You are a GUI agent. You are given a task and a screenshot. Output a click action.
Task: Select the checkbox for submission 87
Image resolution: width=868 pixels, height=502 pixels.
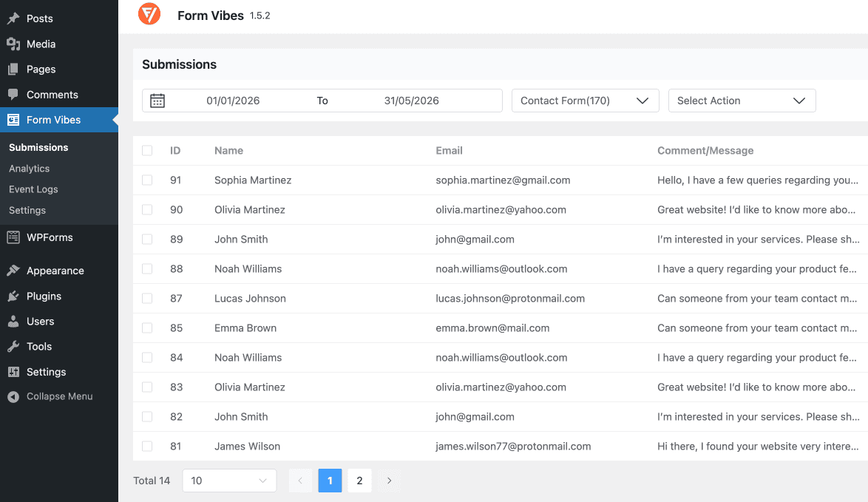[146, 299]
